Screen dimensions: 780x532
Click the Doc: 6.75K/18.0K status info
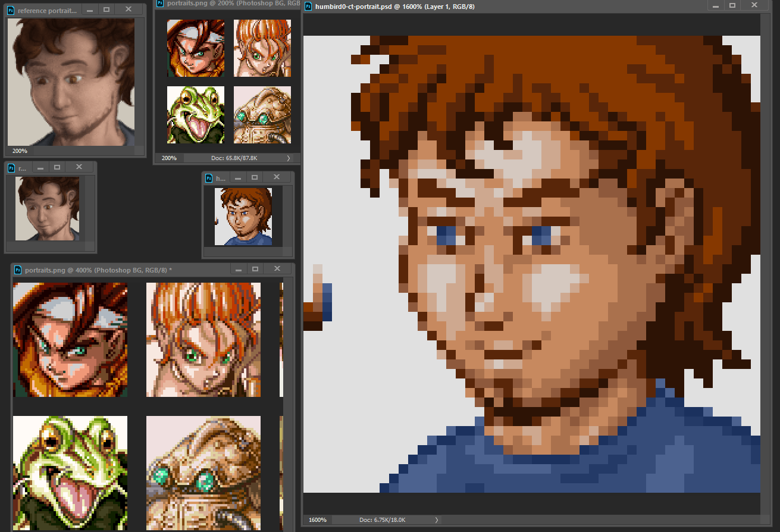tap(381, 520)
